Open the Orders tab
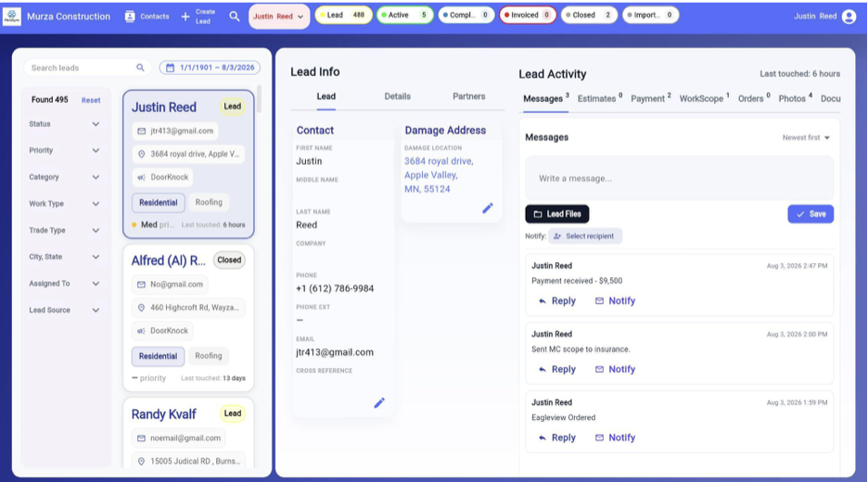This screenshot has width=868, height=482. pos(754,98)
